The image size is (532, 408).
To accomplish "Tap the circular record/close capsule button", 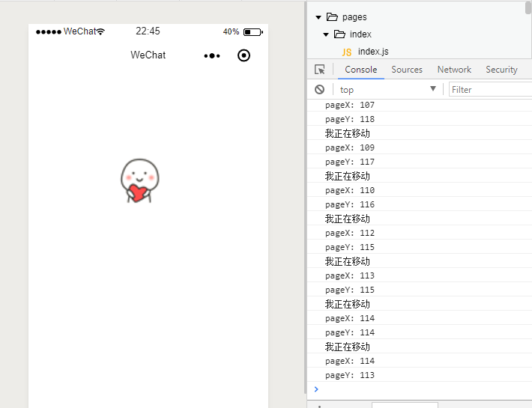I will (x=244, y=55).
